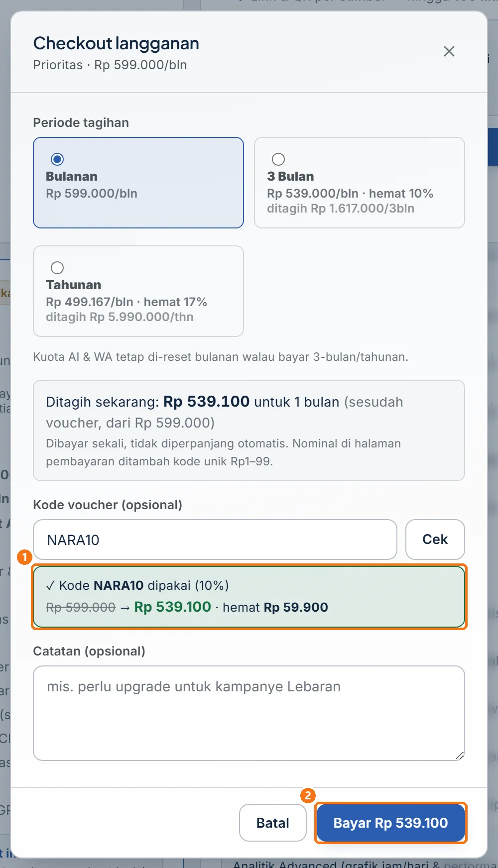Click the '3 Bulan' card title

coord(290,177)
